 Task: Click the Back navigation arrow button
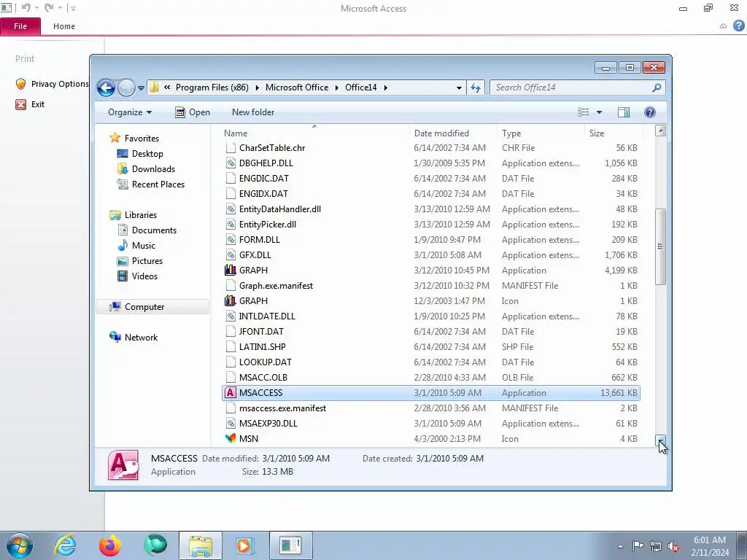pos(106,87)
